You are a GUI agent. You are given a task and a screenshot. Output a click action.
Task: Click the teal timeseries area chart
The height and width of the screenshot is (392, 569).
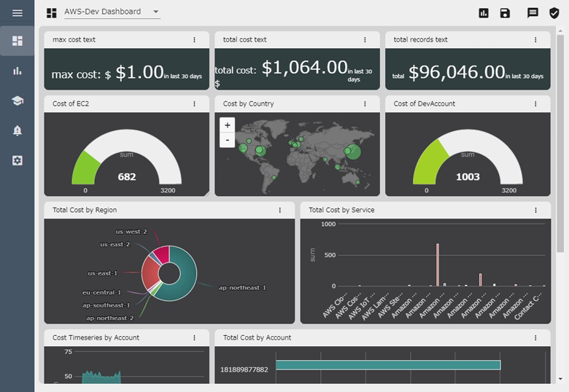[x=101, y=377]
